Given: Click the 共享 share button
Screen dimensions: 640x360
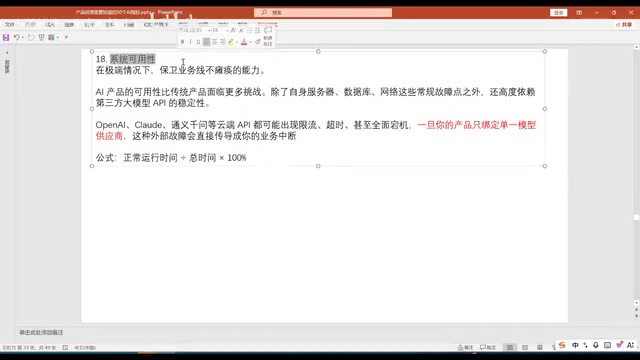Looking at the screenshot, I should [x=624, y=25].
